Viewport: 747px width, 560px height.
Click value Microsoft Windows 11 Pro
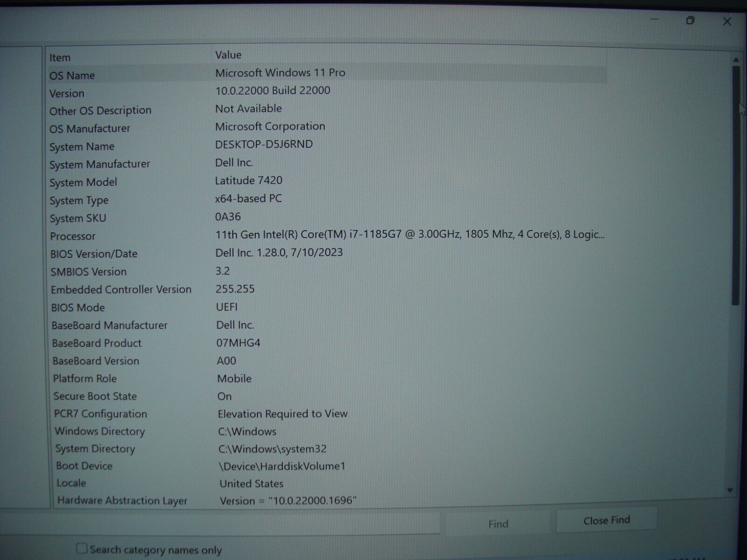280,72
